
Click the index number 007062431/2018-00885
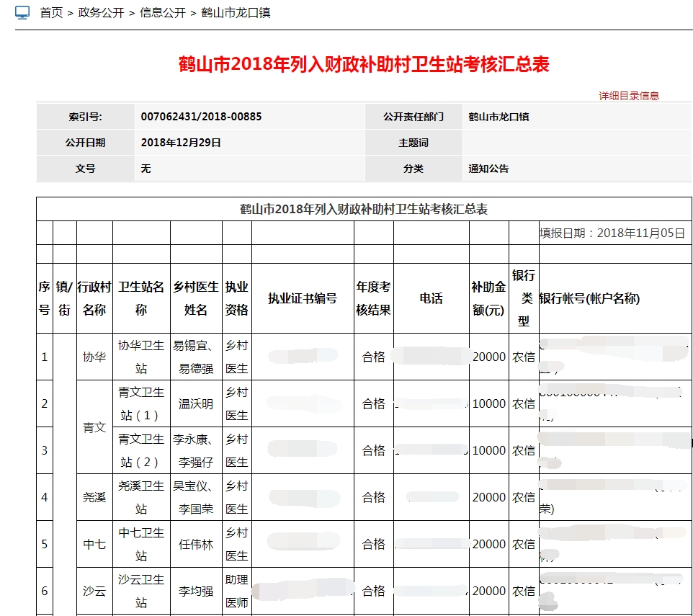(201, 117)
